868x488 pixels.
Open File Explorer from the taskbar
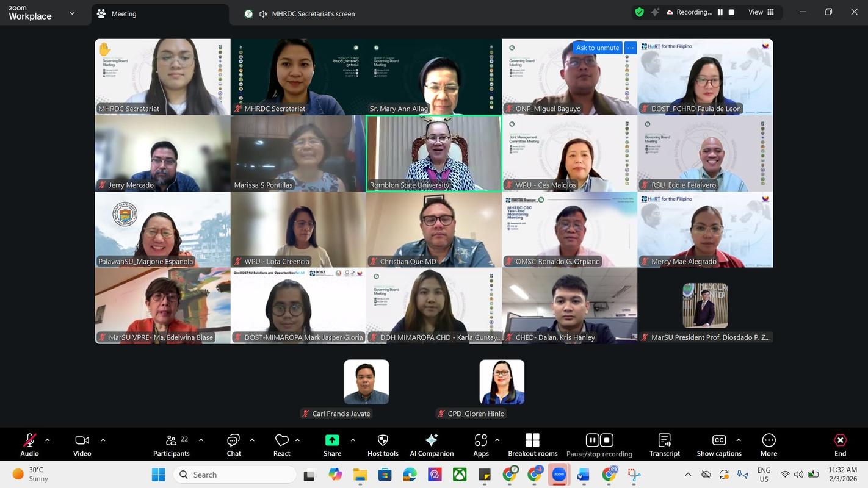click(360, 475)
